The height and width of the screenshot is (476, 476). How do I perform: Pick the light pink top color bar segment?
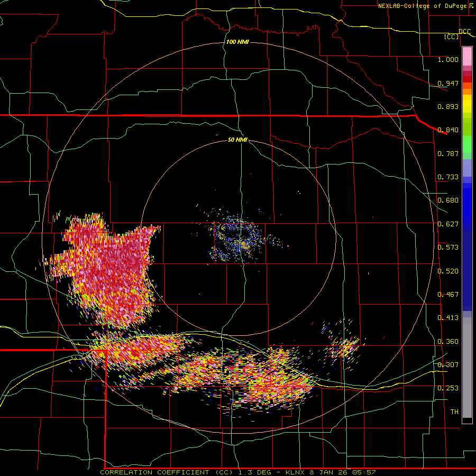(x=467, y=57)
